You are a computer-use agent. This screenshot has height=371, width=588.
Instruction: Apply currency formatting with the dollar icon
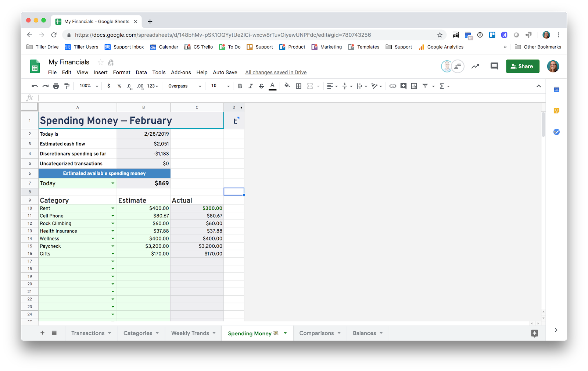[108, 86]
